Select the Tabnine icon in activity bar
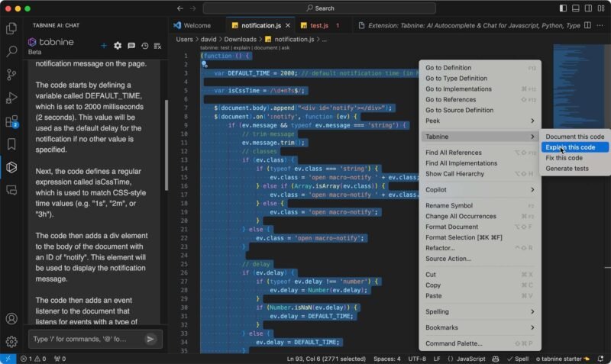 (x=11, y=167)
